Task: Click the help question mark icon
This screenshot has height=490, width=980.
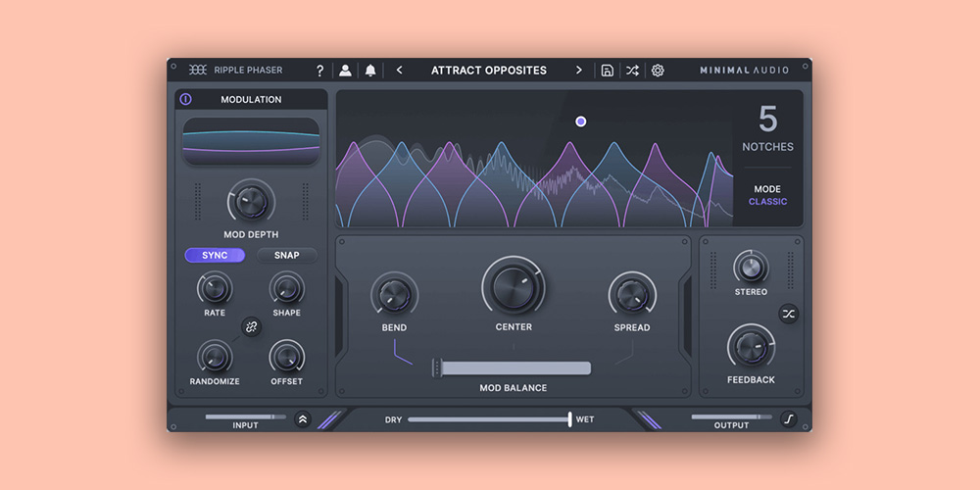Action: point(319,71)
